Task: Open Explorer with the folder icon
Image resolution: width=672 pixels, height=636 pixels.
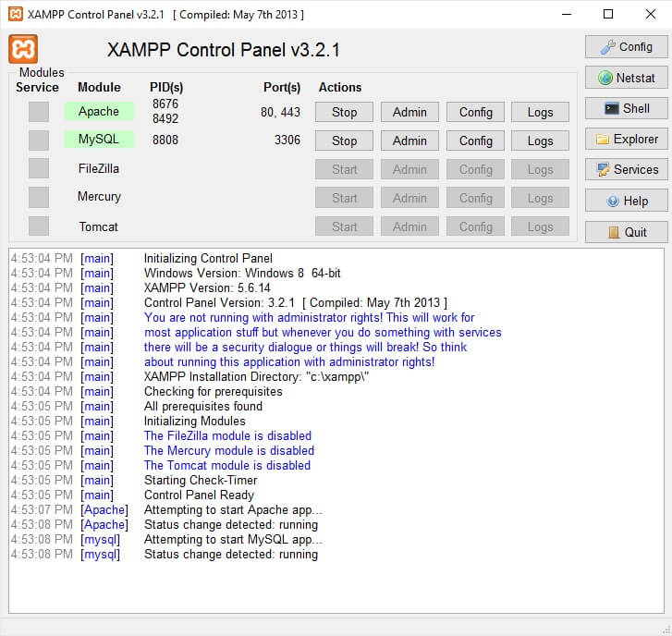Action: pyautogui.click(x=626, y=139)
